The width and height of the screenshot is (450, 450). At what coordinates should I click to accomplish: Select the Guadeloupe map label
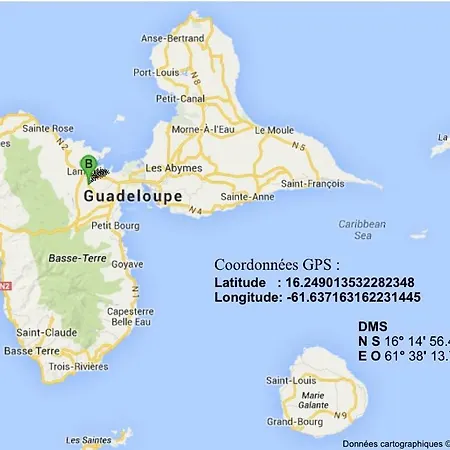point(133,196)
